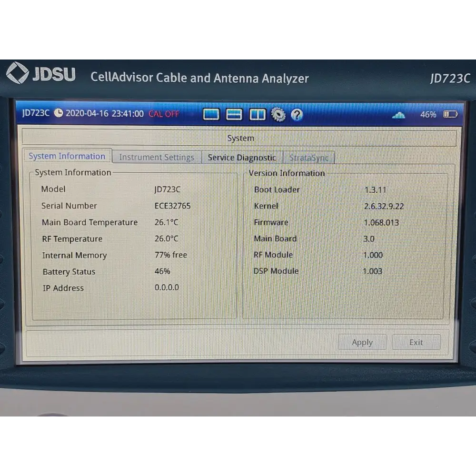Click the Internal Memory label
Viewport: 476px width, 476px height.
(x=74, y=255)
